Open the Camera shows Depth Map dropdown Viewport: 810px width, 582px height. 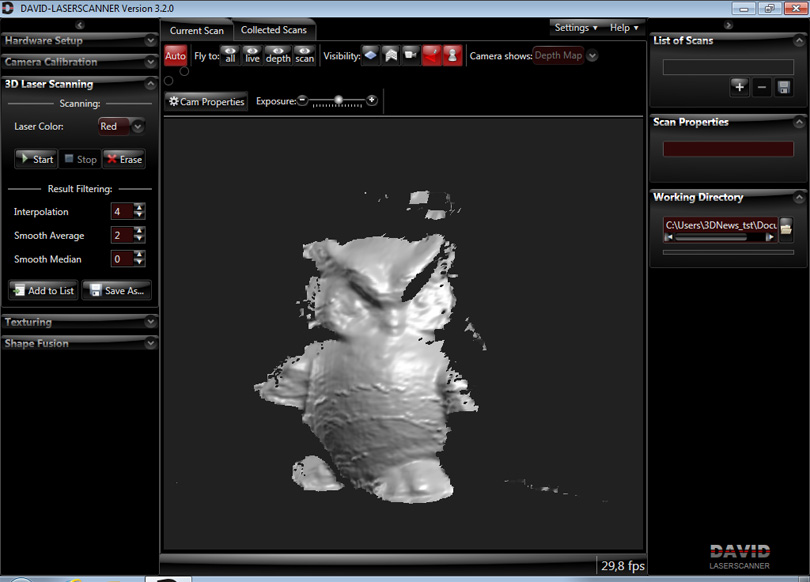[x=592, y=56]
